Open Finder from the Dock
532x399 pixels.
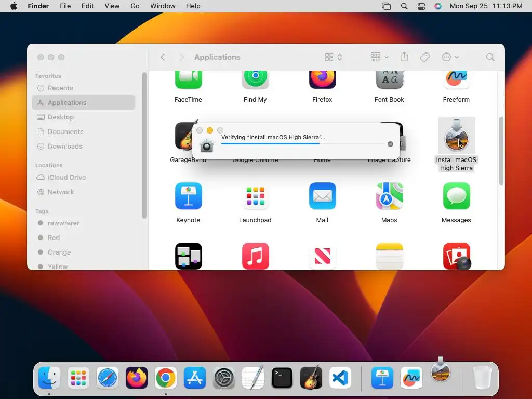(x=49, y=378)
